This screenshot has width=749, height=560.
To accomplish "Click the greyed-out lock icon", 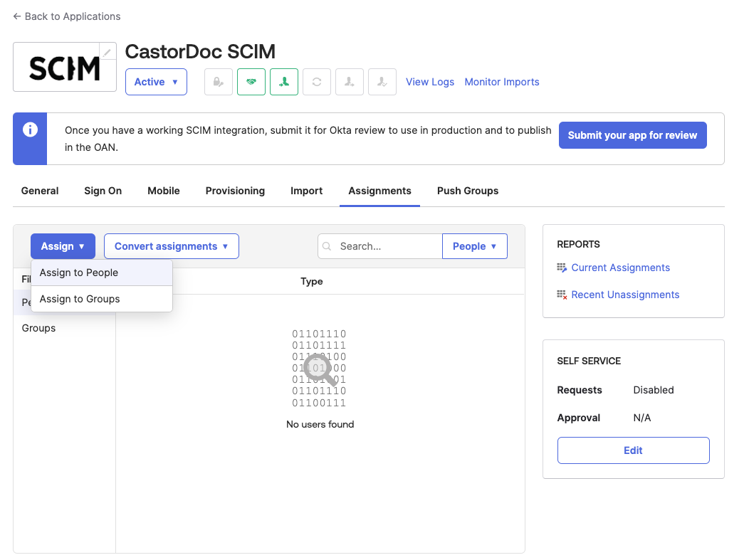I will tap(219, 82).
